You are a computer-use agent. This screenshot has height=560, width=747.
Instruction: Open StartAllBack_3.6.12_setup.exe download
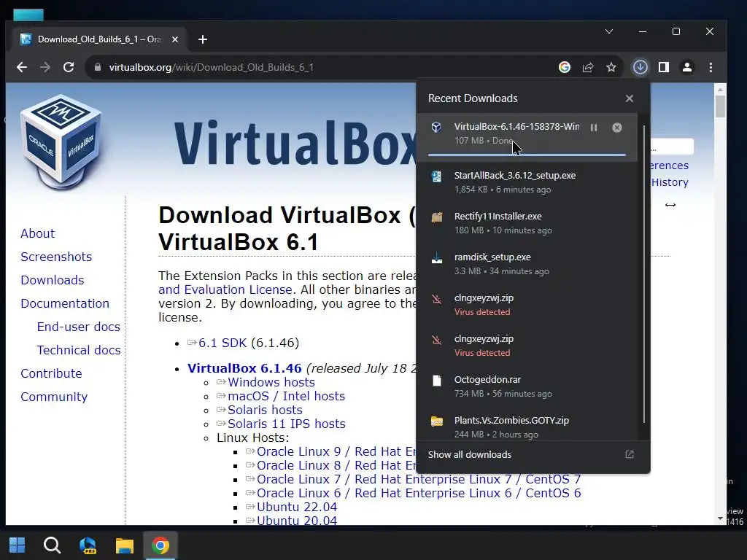coord(527,182)
